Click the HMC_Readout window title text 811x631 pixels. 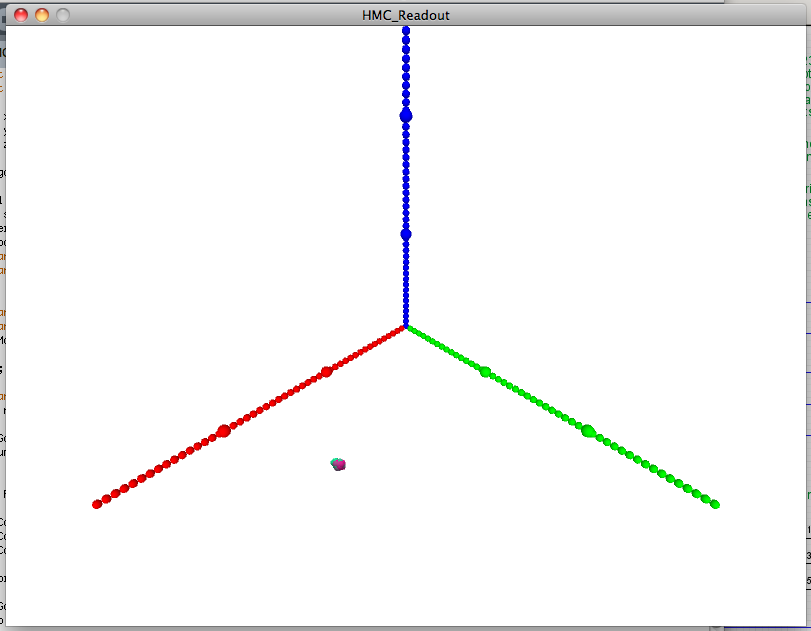click(405, 15)
